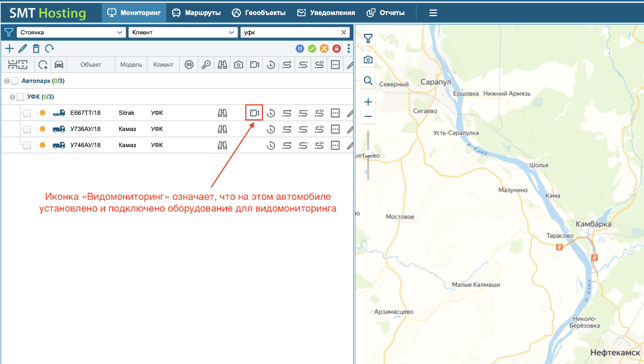
Task: Click the filter funnel beside Стоянка
Action: click(9, 32)
